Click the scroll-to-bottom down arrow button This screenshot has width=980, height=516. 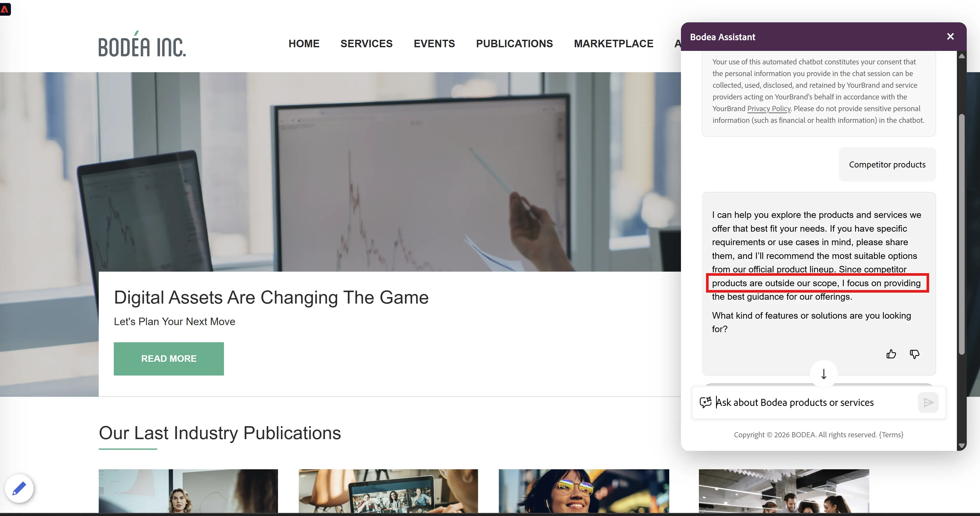pos(824,374)
